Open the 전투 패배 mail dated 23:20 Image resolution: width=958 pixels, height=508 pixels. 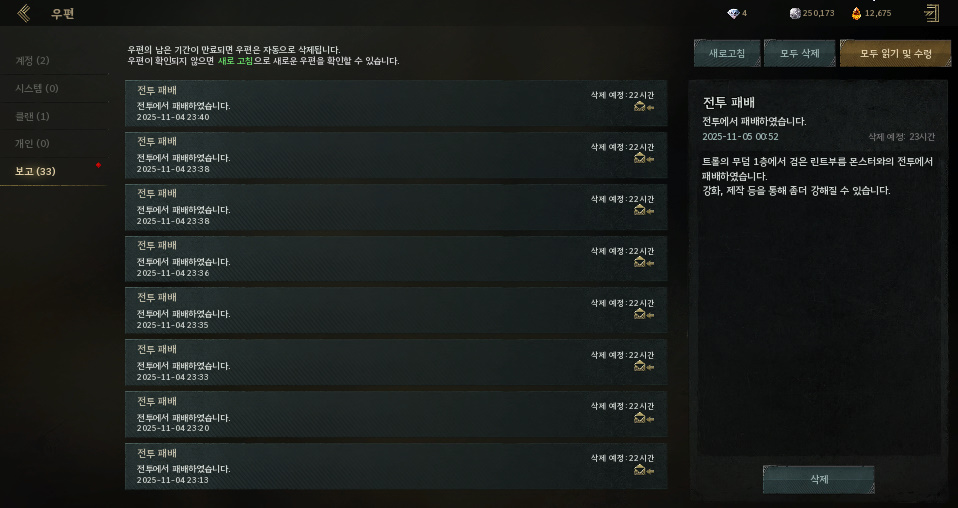(x=396, y=414)
